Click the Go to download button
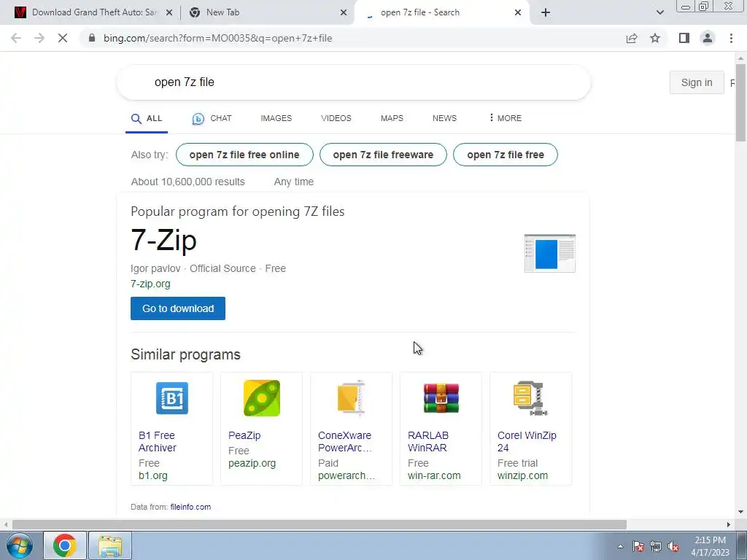 click(x=178, y=308)
